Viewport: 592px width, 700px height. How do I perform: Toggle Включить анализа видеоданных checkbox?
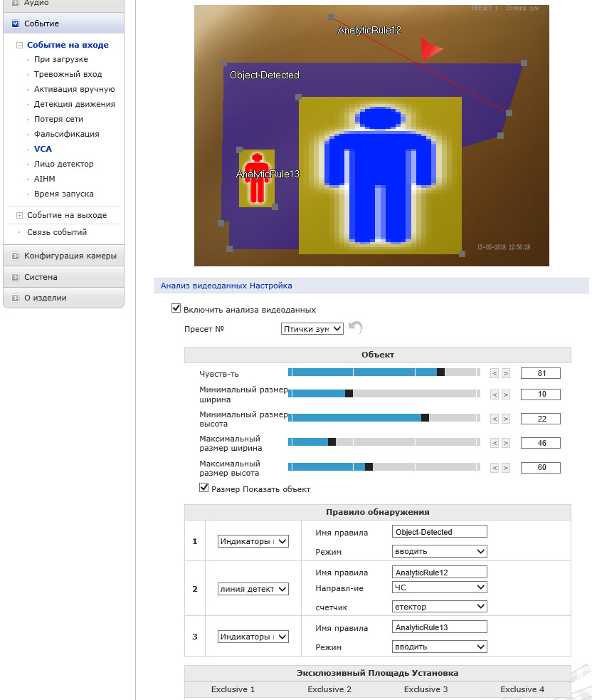tap(176, 308)
